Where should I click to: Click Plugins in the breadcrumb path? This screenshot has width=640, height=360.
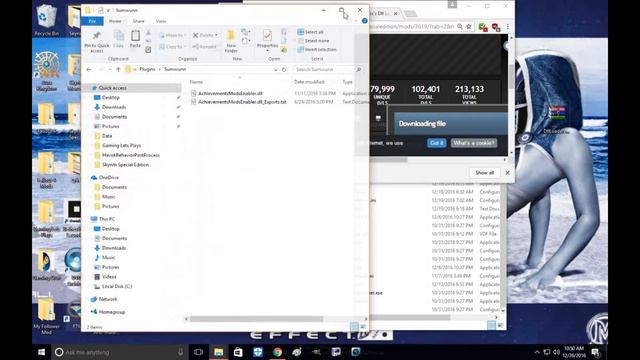click(147, 69)
